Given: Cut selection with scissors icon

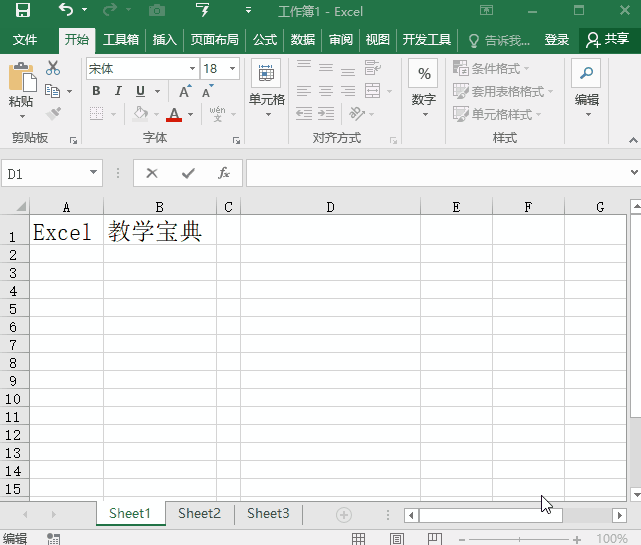Looking at the screenshot, I should (x=53, y=68).
